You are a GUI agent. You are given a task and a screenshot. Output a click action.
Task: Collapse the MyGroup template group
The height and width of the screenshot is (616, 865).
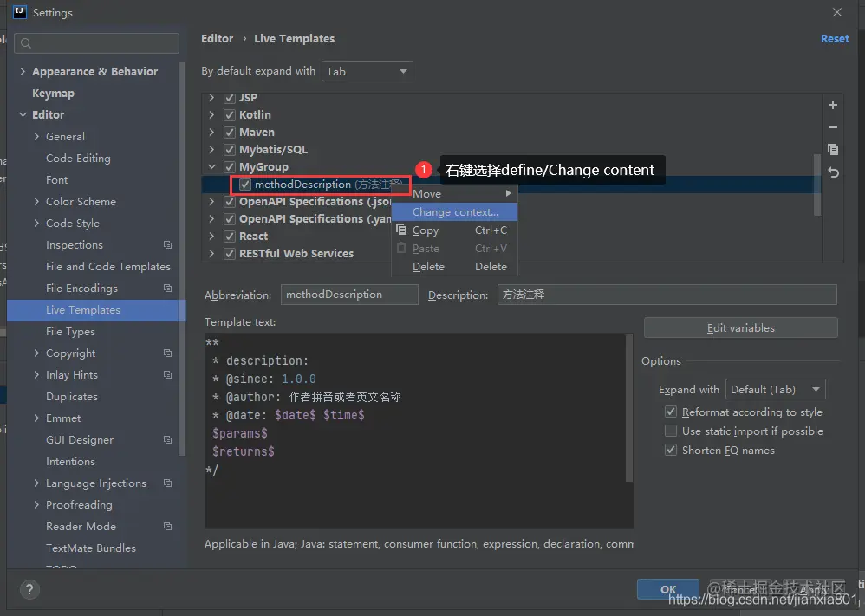tap(211, 166)
